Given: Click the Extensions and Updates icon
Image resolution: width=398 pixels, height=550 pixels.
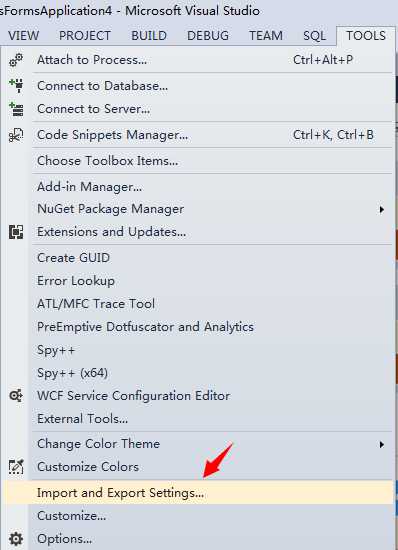Looking at the screenshot, I should pyautogui.click(x=16, y=232).
